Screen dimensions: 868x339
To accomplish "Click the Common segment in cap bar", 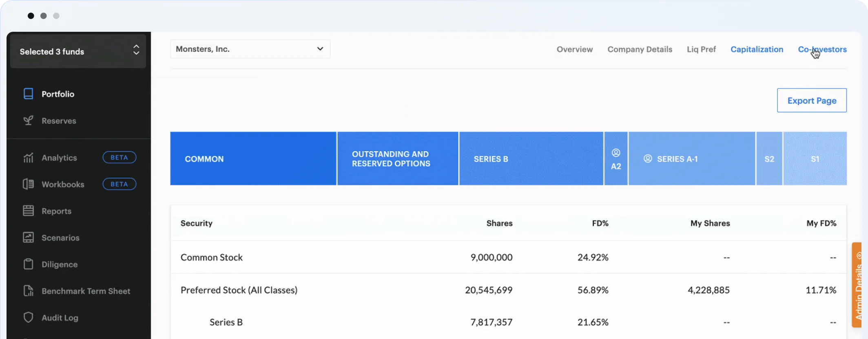I will click(x=253, y=158).
